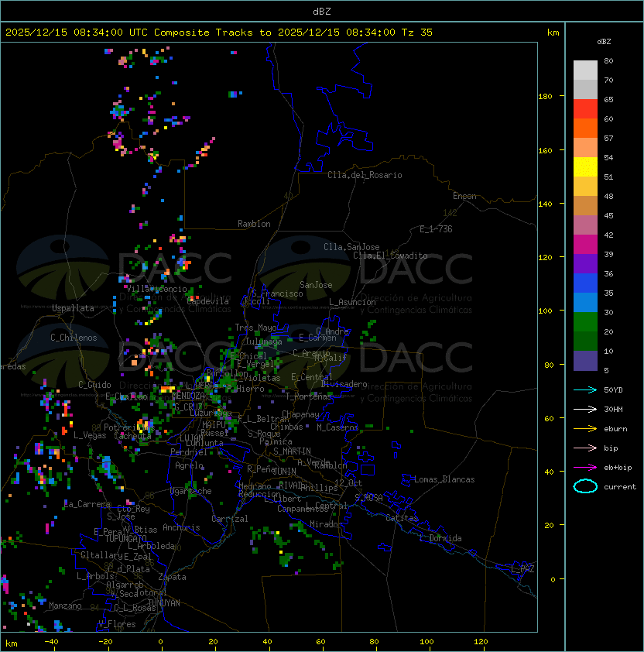Select the orange eburn arrow icon
Image resolution: width=644 pixels, height=652 pixels.
click(585, 428)
